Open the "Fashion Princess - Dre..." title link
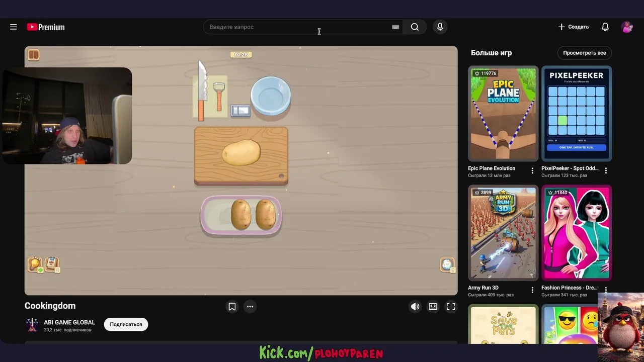The image size is (644, 362). 570,288
